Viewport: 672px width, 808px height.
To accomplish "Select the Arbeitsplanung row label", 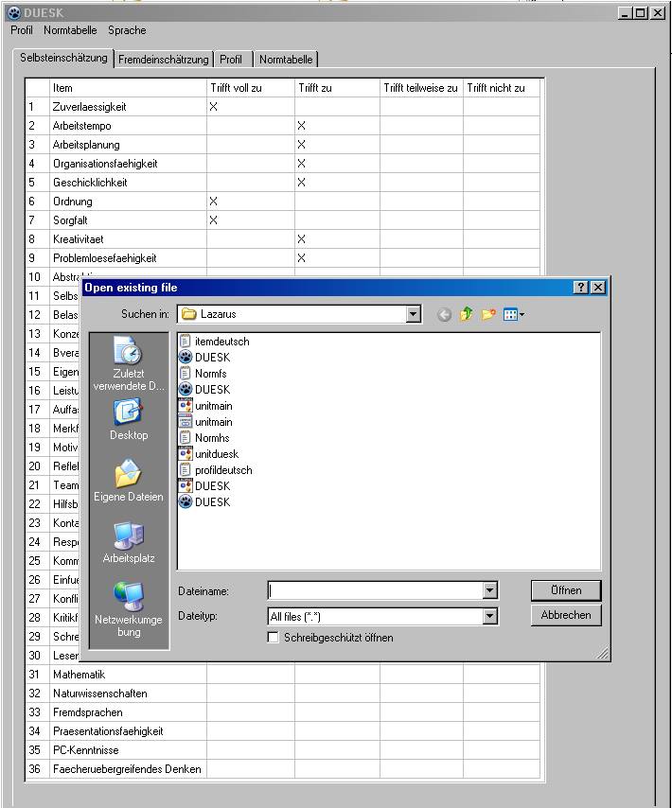I will click(x=86, y=145).
